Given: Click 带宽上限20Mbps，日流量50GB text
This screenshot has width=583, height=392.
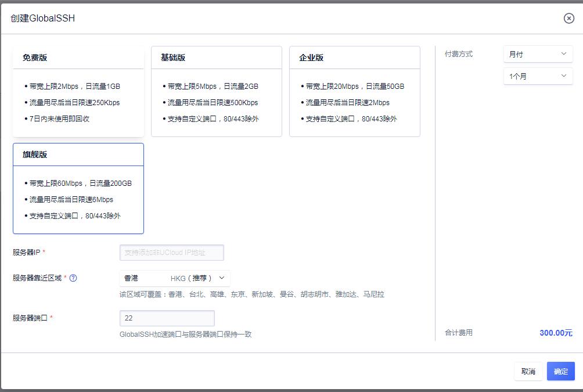Looking at the screenshot, I should click(355, 87).
